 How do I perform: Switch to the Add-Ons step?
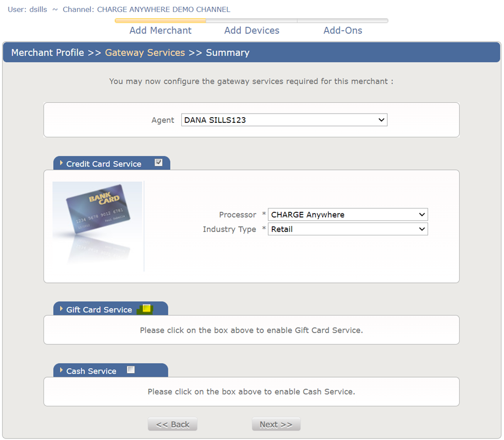point(343,30)
